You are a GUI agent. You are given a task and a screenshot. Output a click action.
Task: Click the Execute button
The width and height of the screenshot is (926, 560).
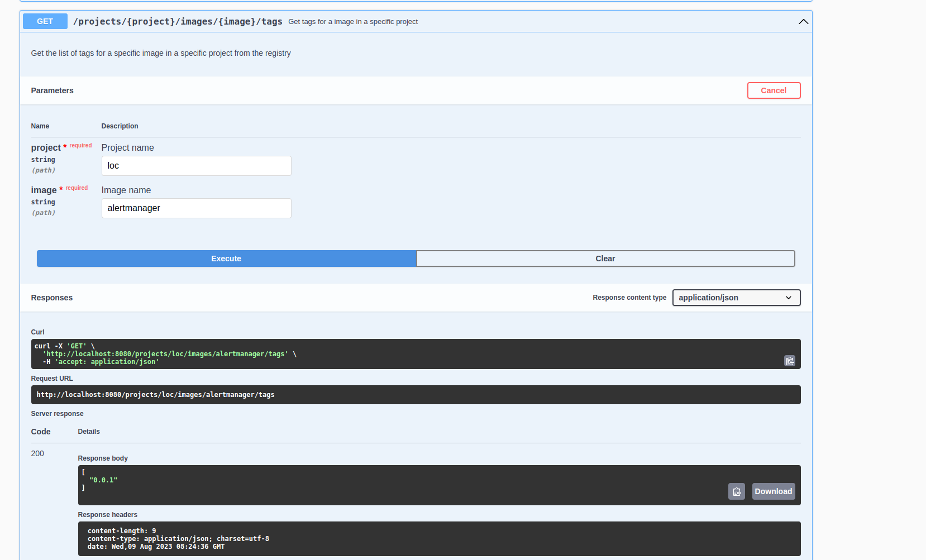point(226,259)
